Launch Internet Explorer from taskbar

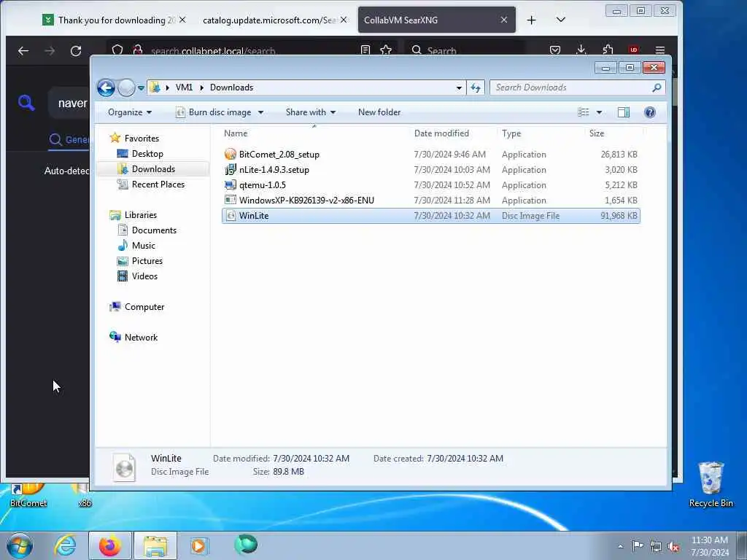65,545
